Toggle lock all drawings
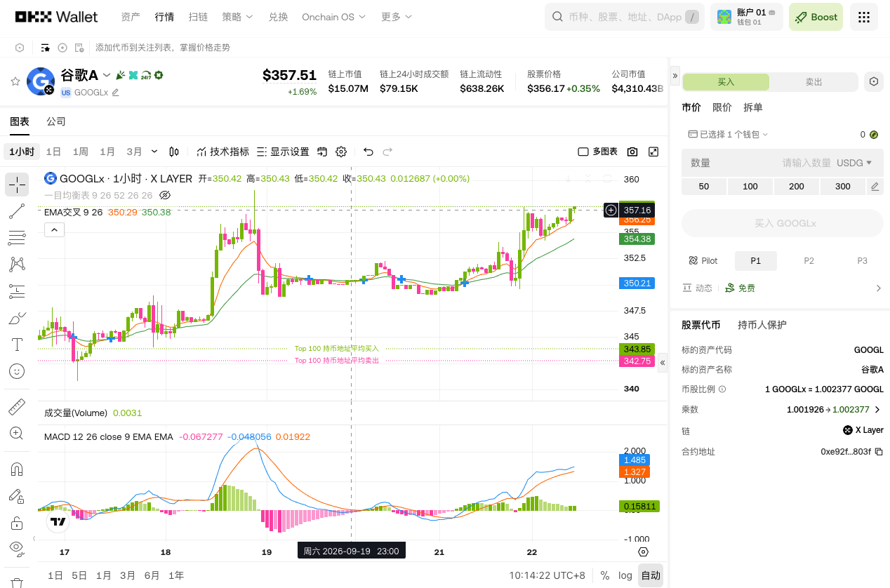The width and height of the screenshot is (890, 588). click(x=17, y=523)
